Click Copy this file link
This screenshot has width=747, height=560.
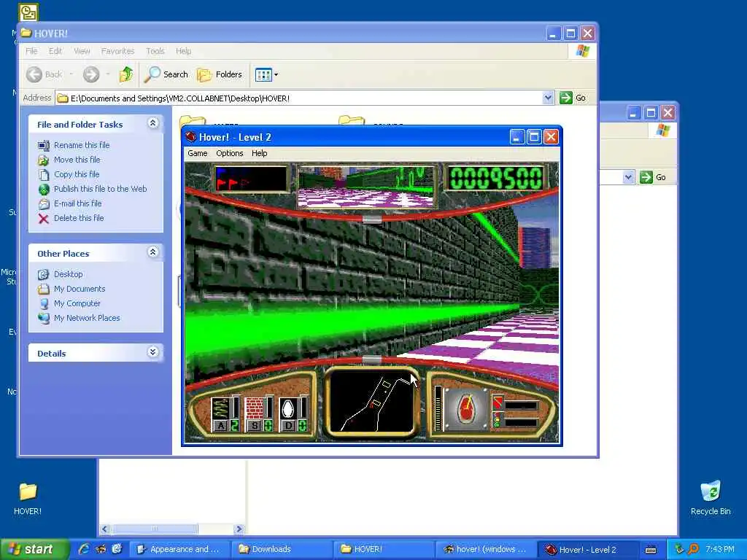[76, 174]
